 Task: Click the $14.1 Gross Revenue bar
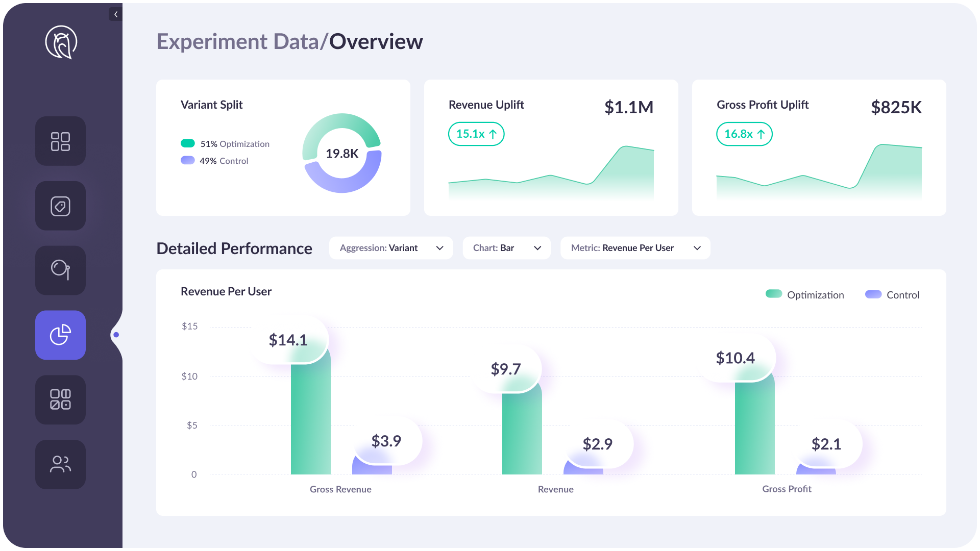click(x=310, y=413)
